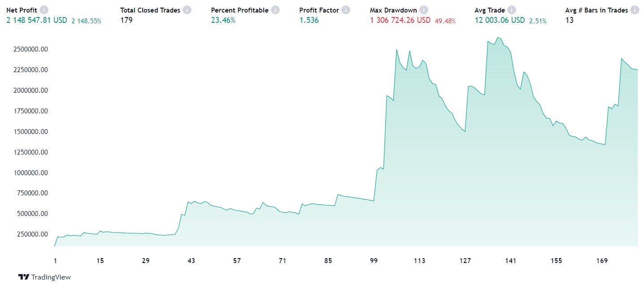This screenshot has height=289, width=644.
Task: Click the 1000000.00 y-axis label
Action: [31, 173]
